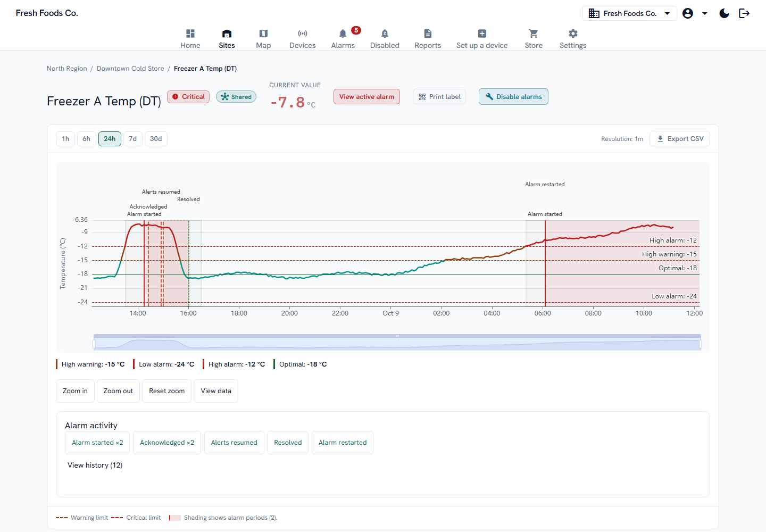Viewport: 766px width, 532px height.
Task: Go to North Region breadcrumb
Action: 66,69
